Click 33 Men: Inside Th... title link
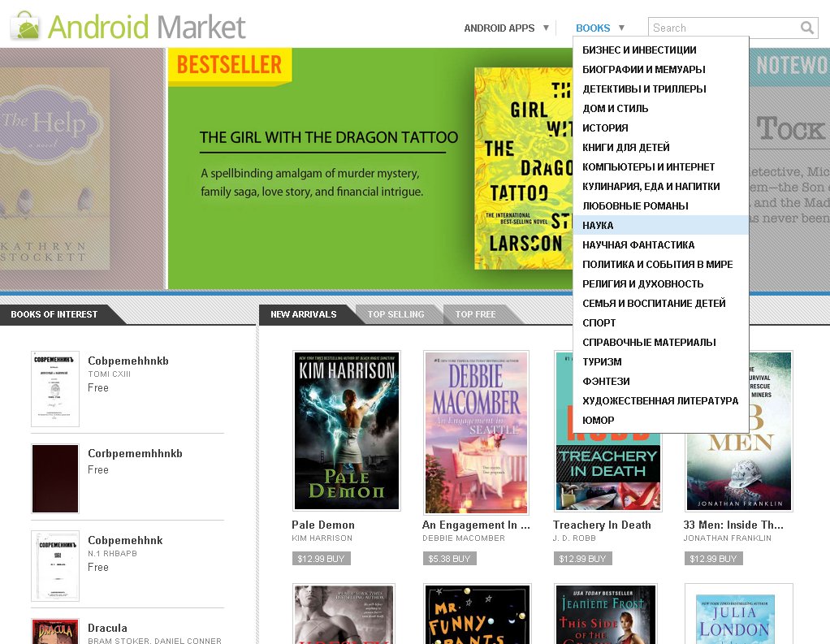Image resolution: width=830 pixels, height=644 pixels. tap(733, 525)
